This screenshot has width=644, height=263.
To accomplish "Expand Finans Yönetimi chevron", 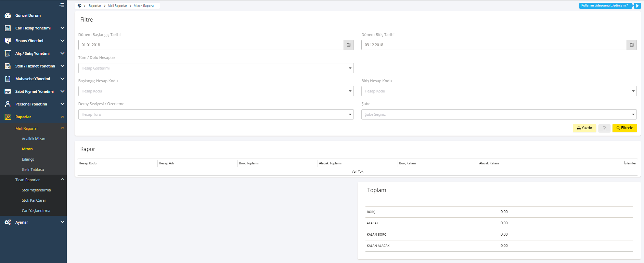I will point(62,41).
